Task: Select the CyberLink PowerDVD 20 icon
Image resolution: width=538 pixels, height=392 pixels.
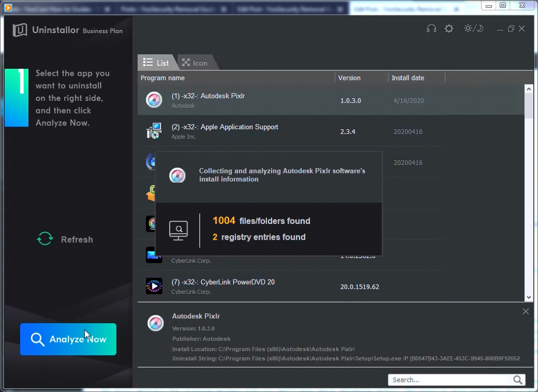Action: tap(154, 286)
